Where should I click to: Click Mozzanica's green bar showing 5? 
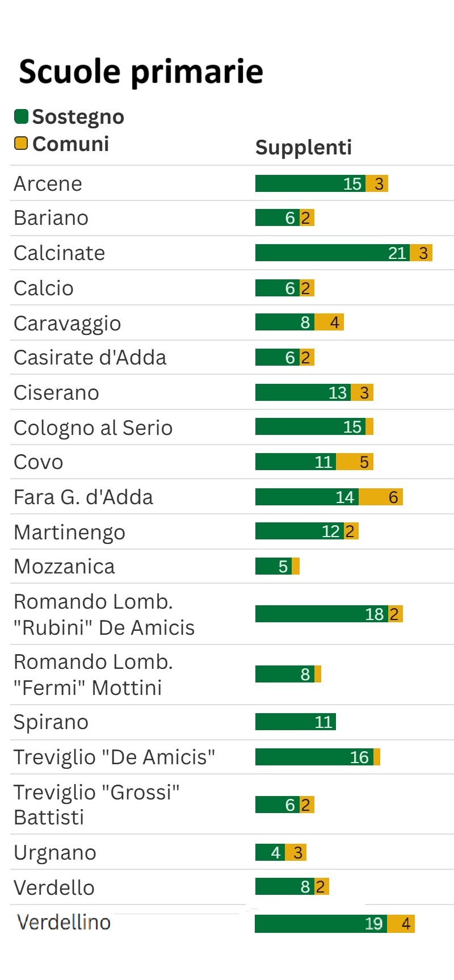274,566
